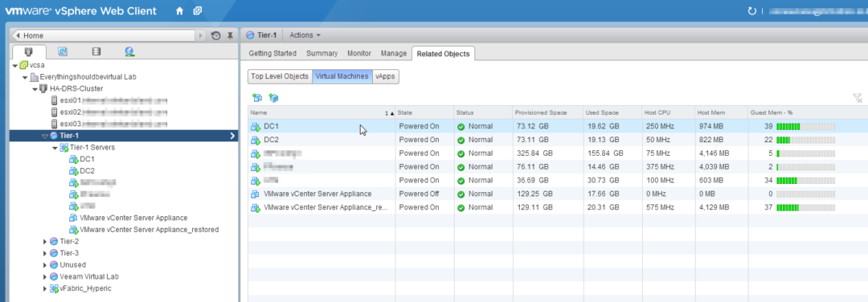The image size is (868, 302).
Task: Click the DC1 VM icon in table
Action: (256, 127)
